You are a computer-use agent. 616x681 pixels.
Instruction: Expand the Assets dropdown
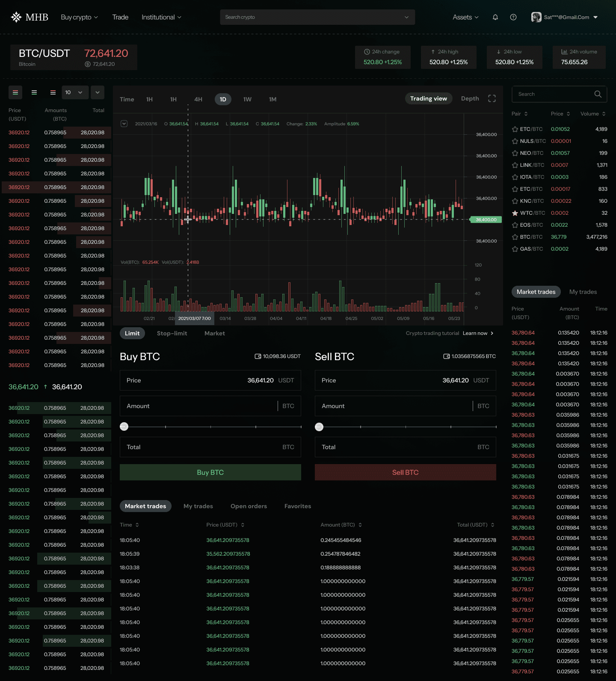click(465, 17)
